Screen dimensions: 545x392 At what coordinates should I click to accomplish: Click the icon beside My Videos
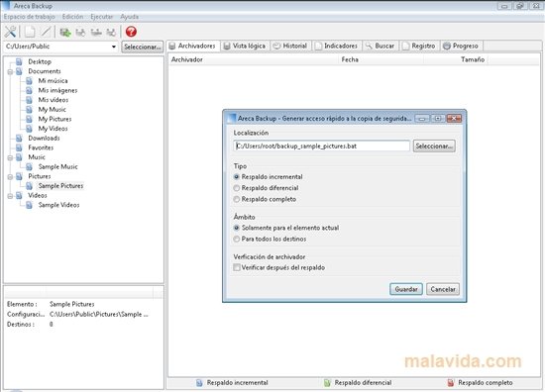pos(29,129)
